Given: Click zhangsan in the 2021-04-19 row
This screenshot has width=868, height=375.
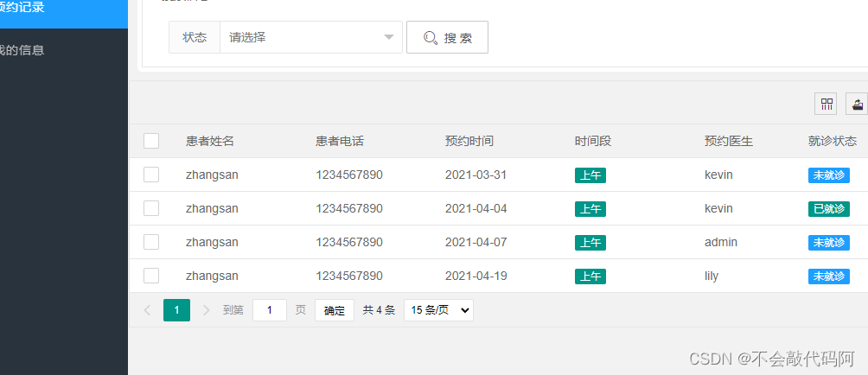Looking at the screenshot, I should point(212,276).
